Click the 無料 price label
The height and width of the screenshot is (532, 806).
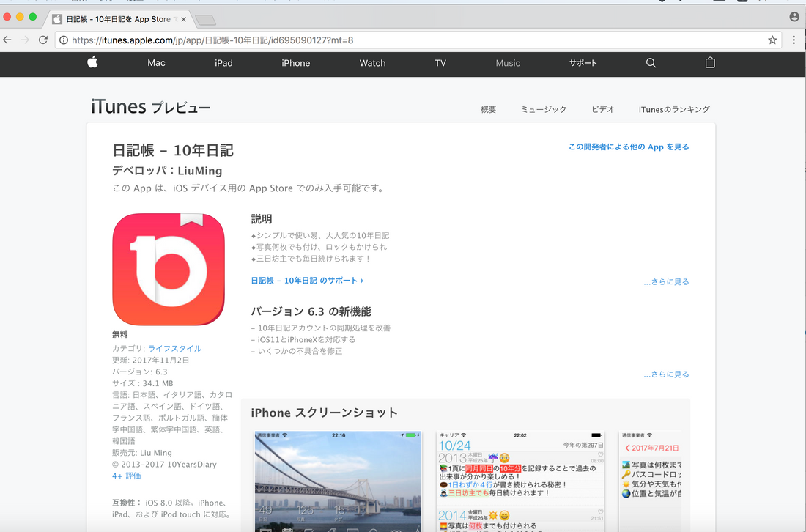pyautogui.click(x=119, y=334)
